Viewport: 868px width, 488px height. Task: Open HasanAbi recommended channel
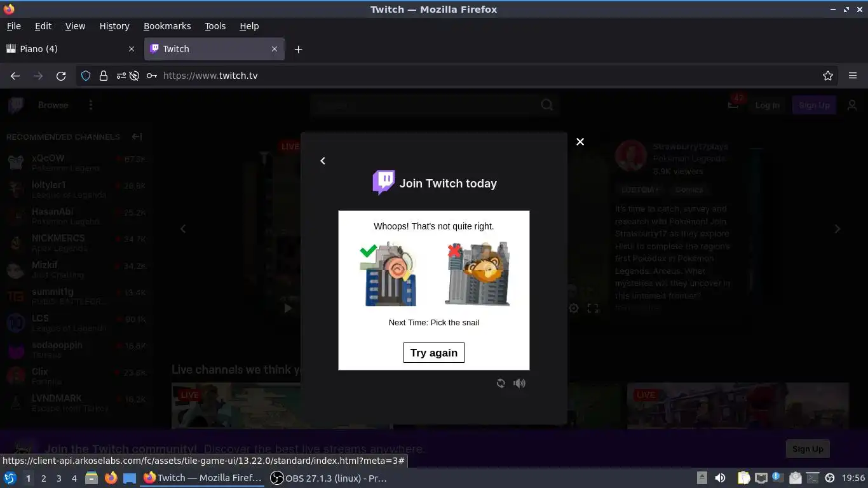point(76,216)
